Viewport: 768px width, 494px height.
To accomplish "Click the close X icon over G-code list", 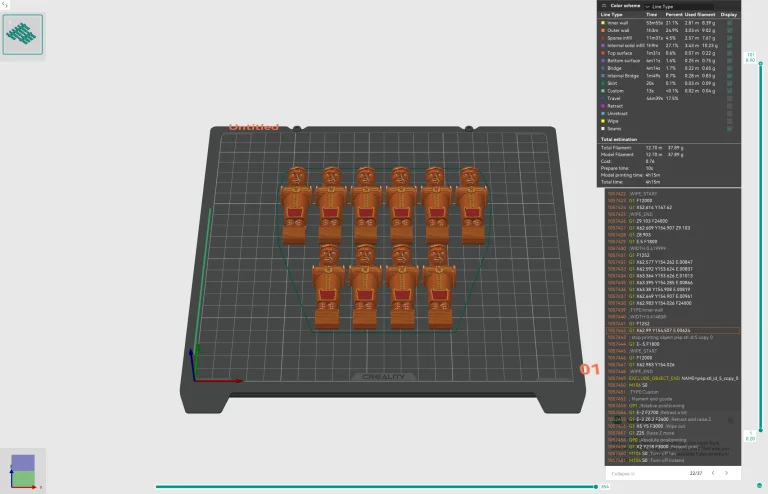I will 732,420.
